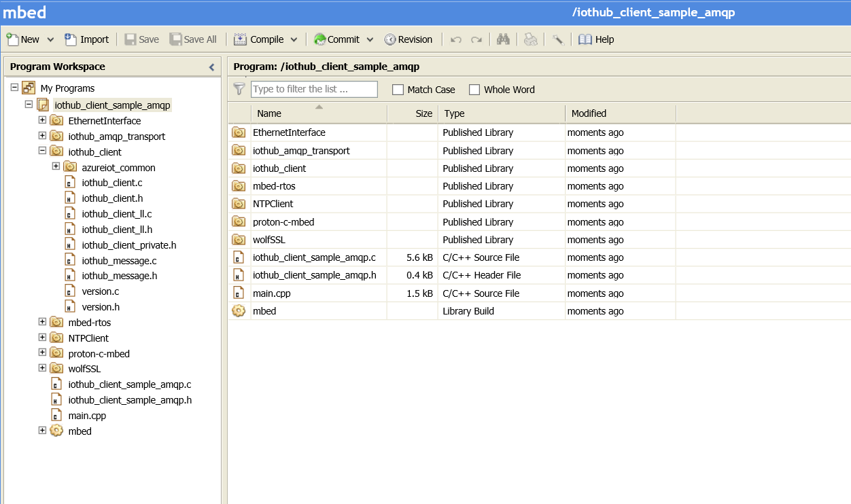Open the Compile dropdown arrow
Image resolution: width=851 pixels, height=504 pixels.
coord(294,39)
